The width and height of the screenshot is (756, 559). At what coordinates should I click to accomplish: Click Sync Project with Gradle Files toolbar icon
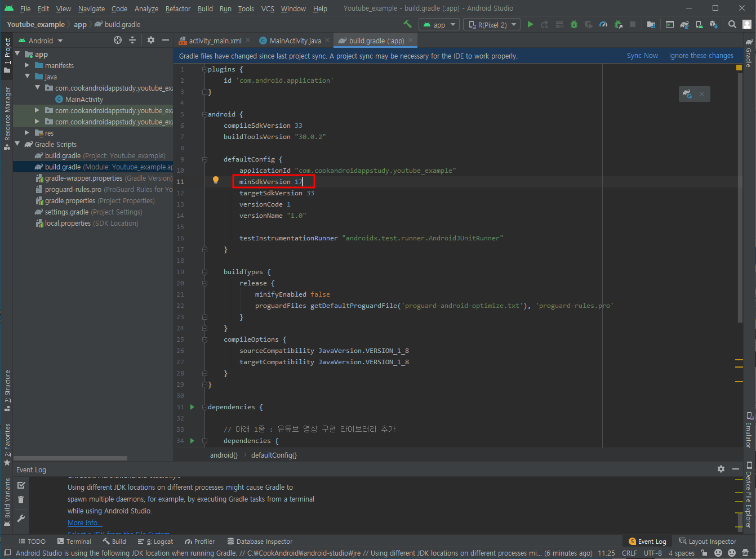tap(684, 24)
